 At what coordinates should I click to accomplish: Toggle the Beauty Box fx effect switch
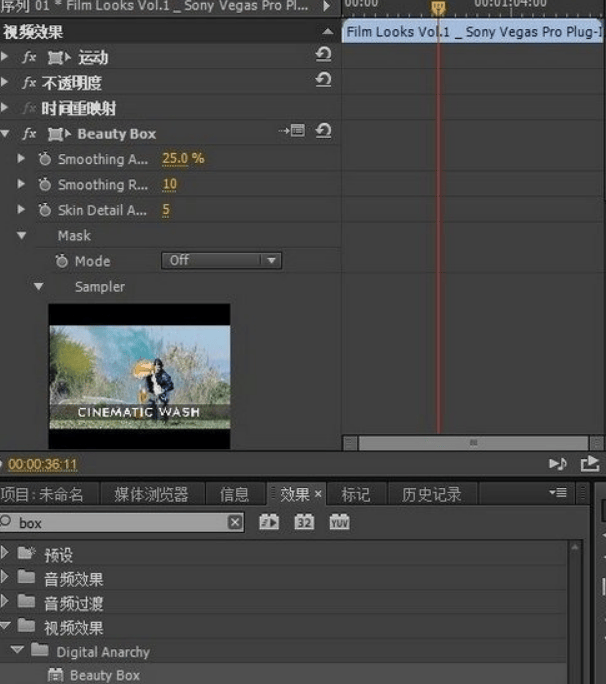pyautogui.click(x=30, y=134)
